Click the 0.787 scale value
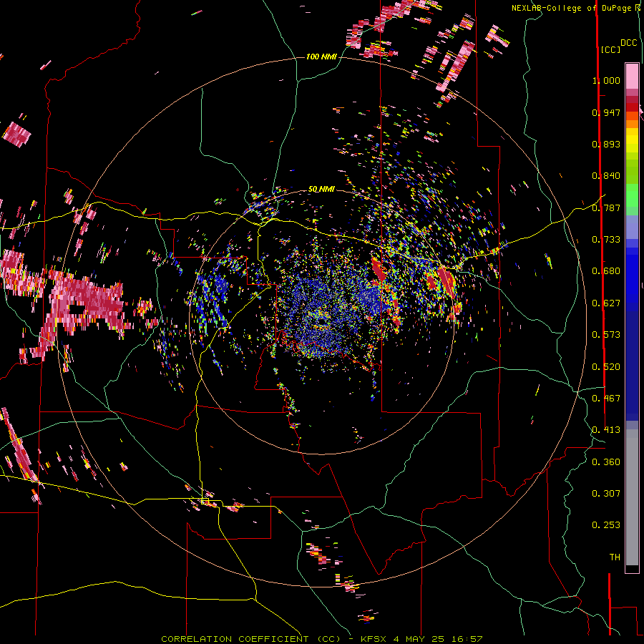644x644 pixels. tap(606, 208)
